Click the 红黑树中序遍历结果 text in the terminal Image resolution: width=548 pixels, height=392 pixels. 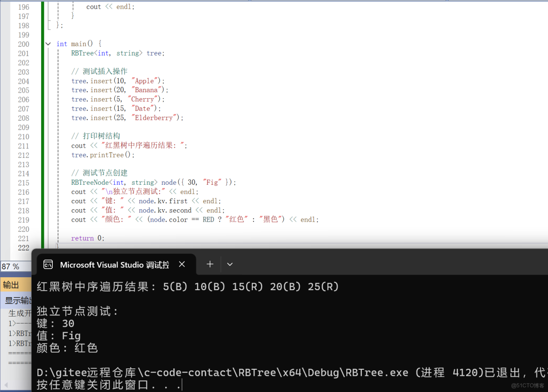[93, 286]
